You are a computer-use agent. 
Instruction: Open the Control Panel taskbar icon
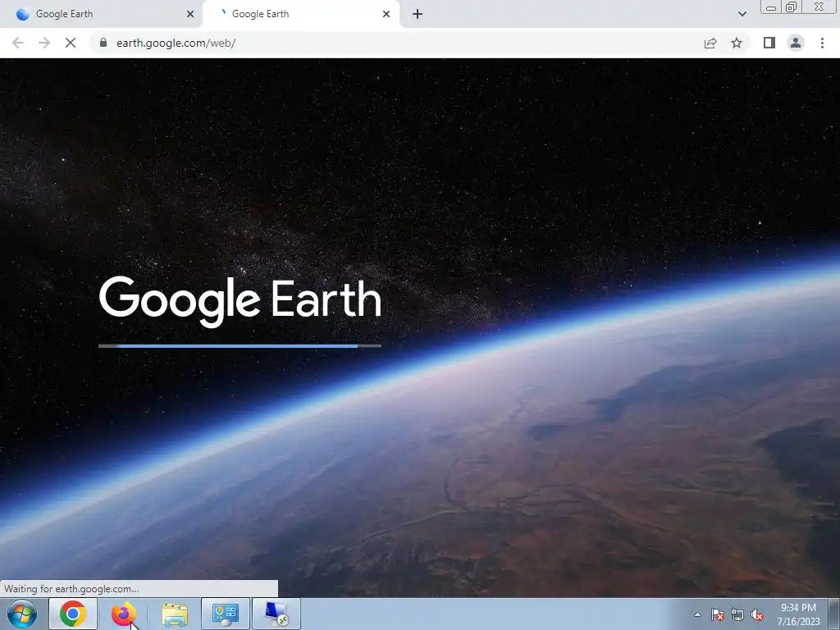click(226, 614)
